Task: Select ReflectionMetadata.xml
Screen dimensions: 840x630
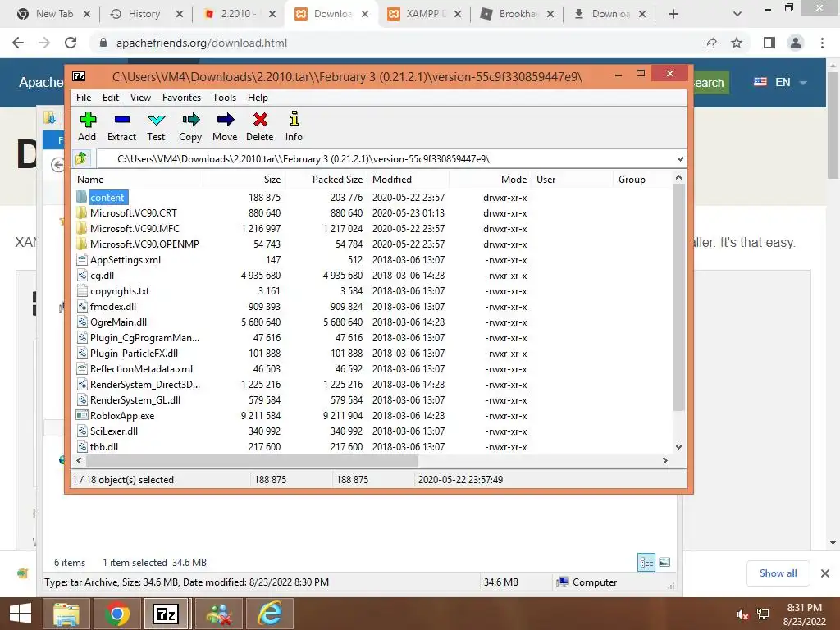Action: pos(141,368)
